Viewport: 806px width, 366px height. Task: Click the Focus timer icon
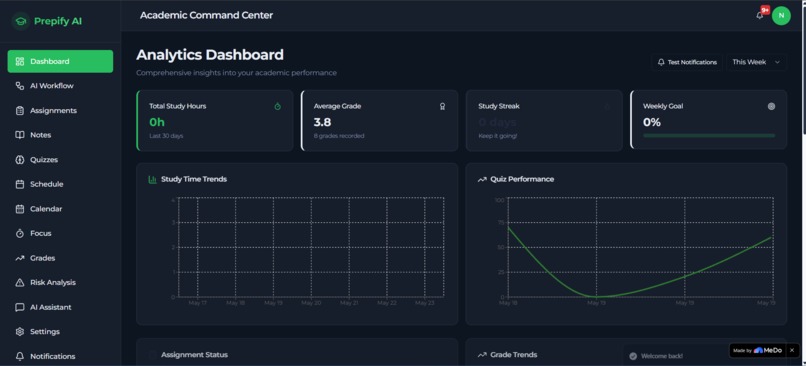pyautogui.click(x=20, y=233)
